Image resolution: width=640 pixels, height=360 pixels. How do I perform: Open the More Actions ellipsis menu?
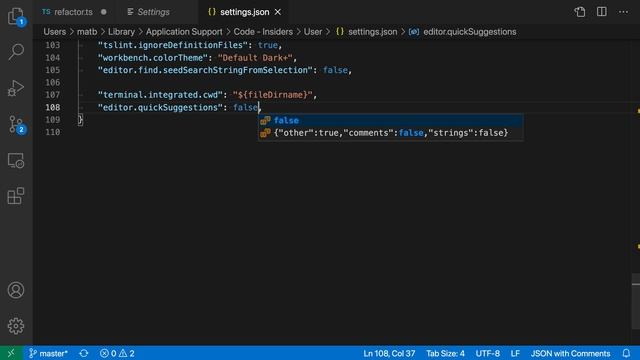[623, 12]
